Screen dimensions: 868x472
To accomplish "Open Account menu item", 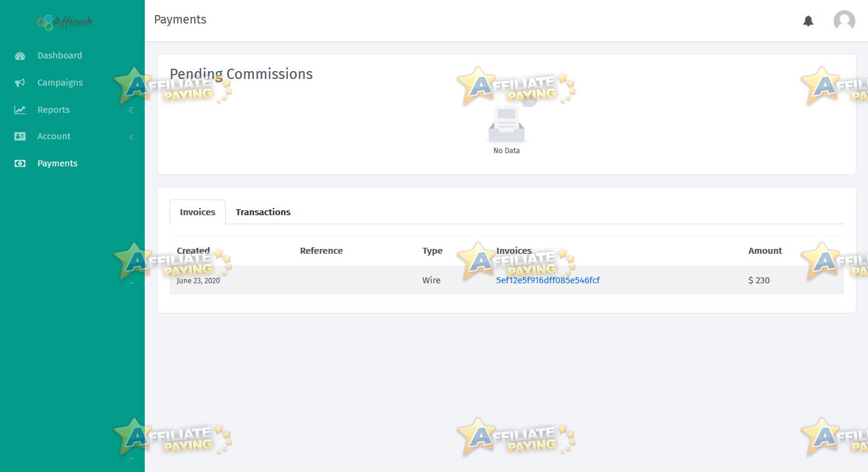I will point(54,136).
